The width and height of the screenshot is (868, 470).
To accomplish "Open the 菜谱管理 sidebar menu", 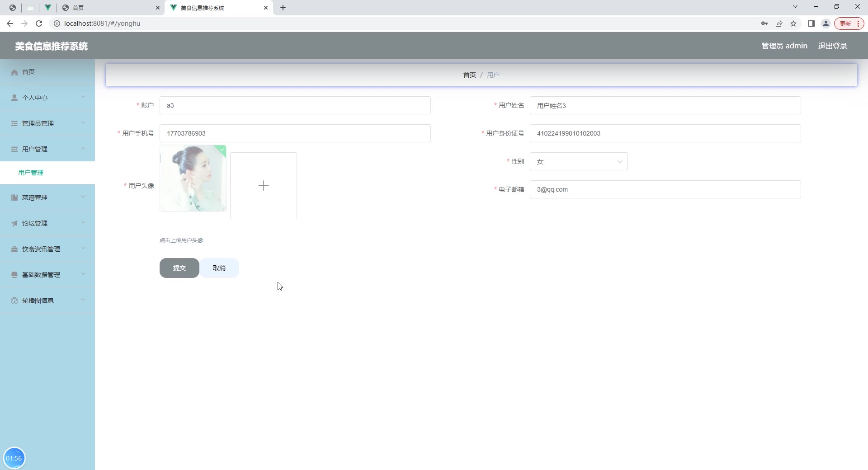I will tap(47, 197).
